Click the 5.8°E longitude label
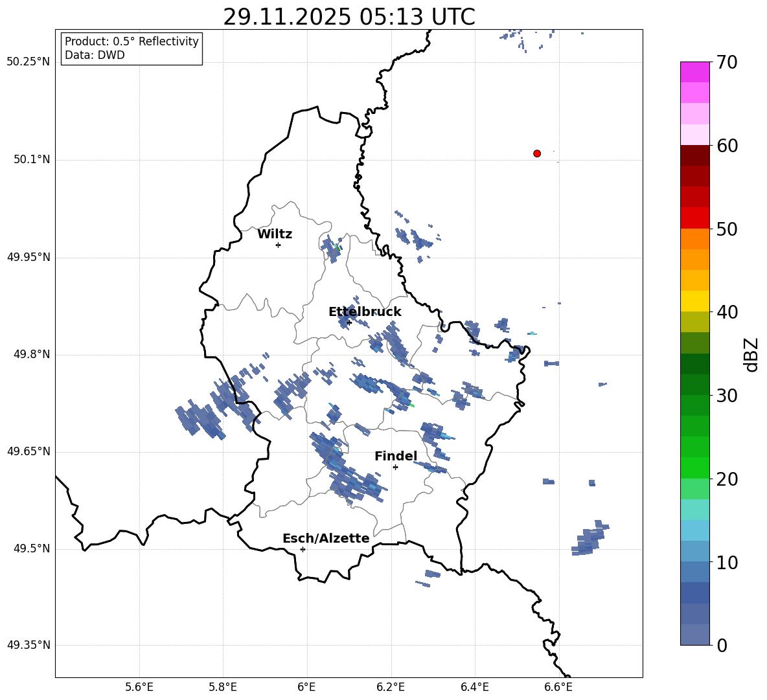The height and width of the screenshot is (700, 767). pos(223,687)
